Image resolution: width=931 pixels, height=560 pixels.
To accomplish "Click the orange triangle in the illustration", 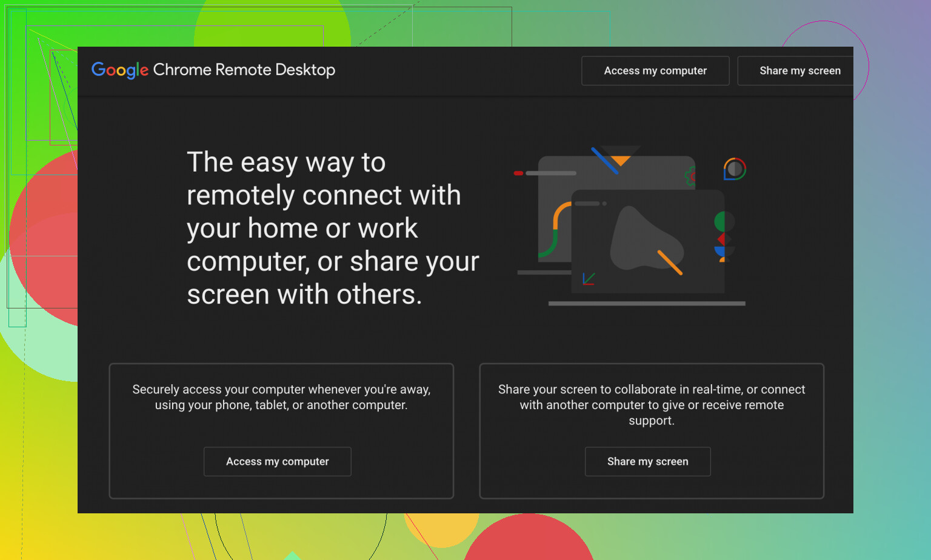I will 621,161.
